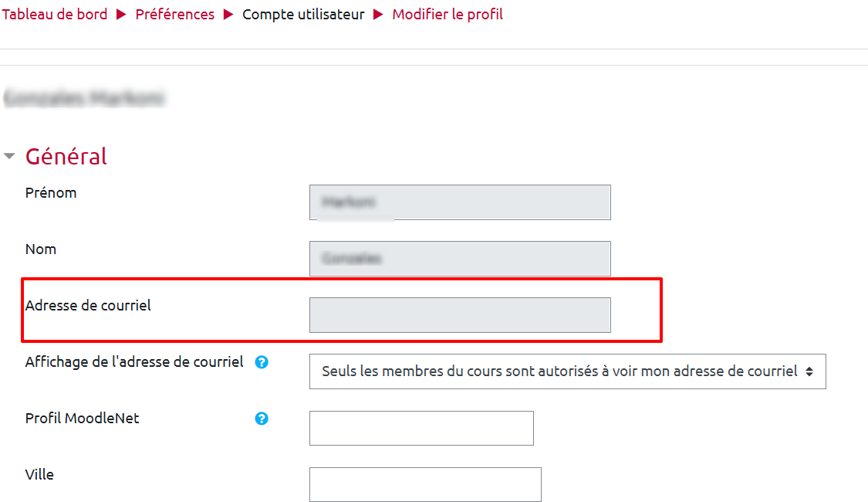Screen dimensions: 868x502
Task: Open the email address display dropdown
Action: [x=567, y=371]
